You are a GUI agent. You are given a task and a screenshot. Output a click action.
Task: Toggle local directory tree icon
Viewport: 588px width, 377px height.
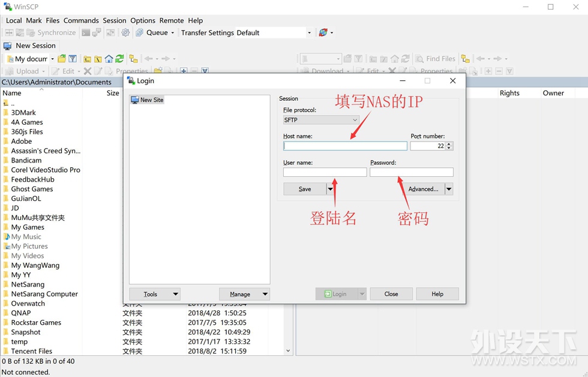[133, 59]
